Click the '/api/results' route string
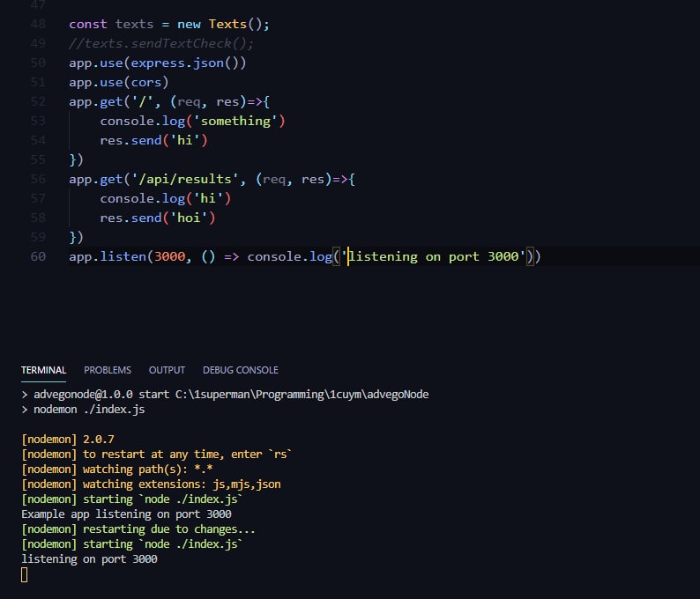This screenshot has width=700, height=599. 185,180
